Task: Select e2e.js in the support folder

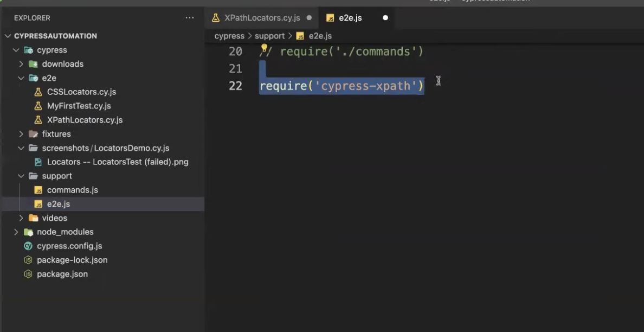Action: [59, 204]
